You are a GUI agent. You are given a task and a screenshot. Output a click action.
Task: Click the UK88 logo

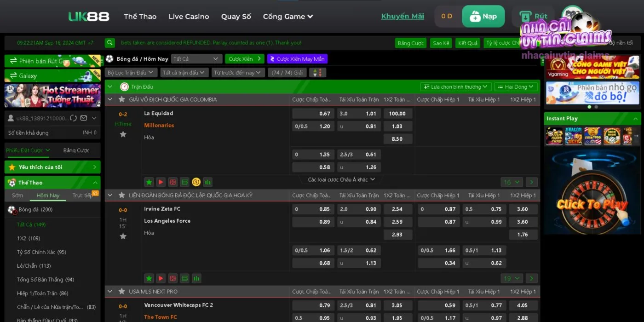click(x=89, y=17)
